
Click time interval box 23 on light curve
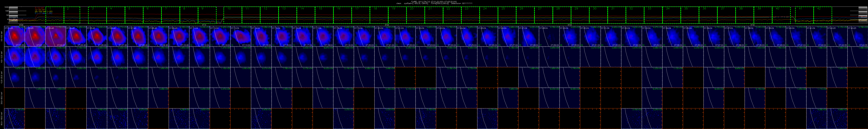tap(470, 15)
